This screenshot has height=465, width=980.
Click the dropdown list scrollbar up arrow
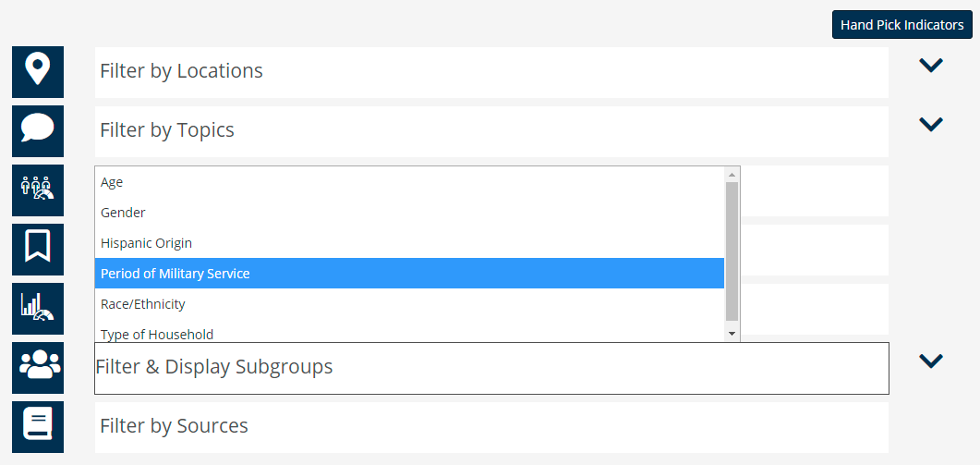coord(732,175)
